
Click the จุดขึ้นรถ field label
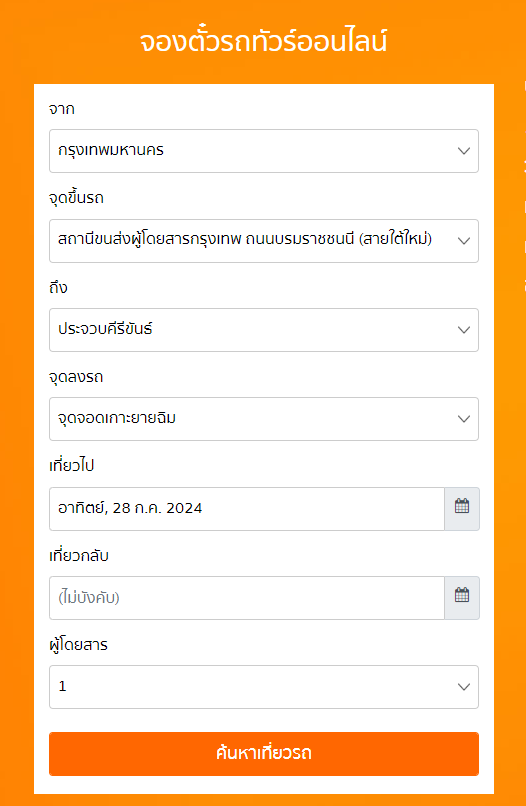point(76,198)
